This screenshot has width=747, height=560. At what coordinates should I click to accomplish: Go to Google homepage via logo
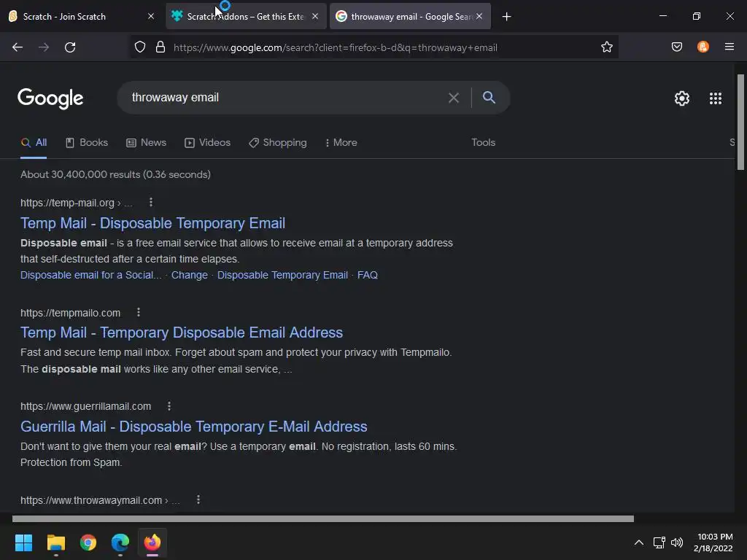(50, 98)
